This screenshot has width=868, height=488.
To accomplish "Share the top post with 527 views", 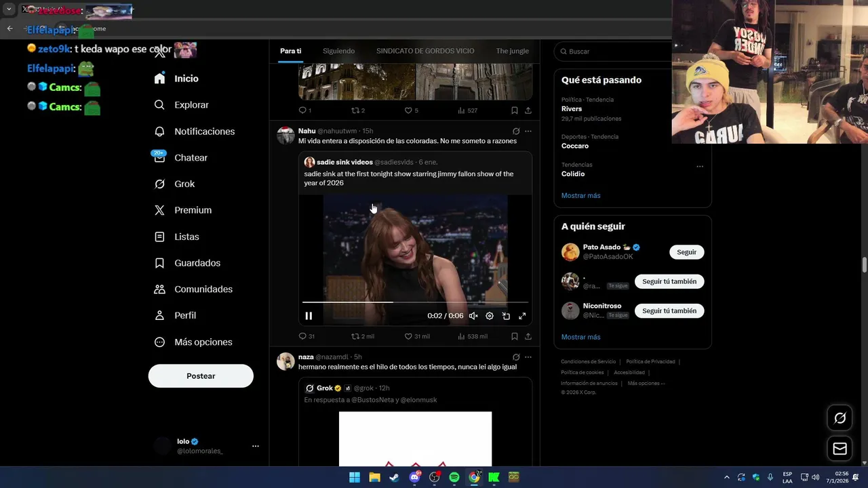I will [528, 110].
